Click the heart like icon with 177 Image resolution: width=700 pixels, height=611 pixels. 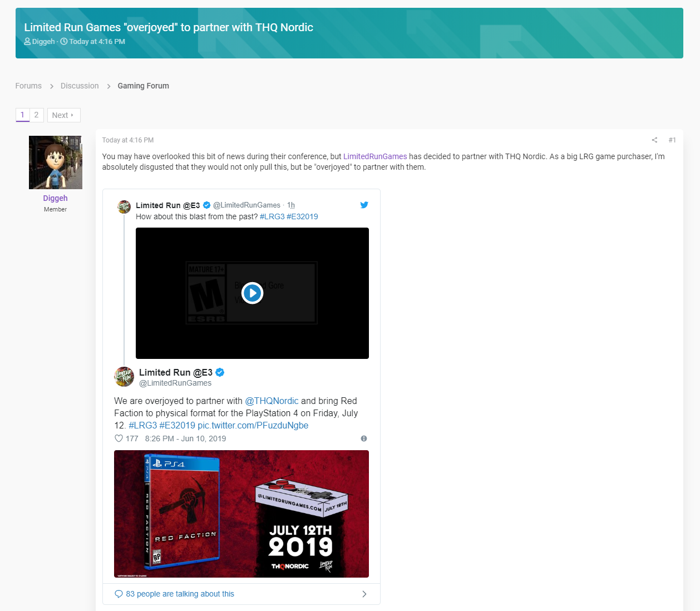click(119, 438)
